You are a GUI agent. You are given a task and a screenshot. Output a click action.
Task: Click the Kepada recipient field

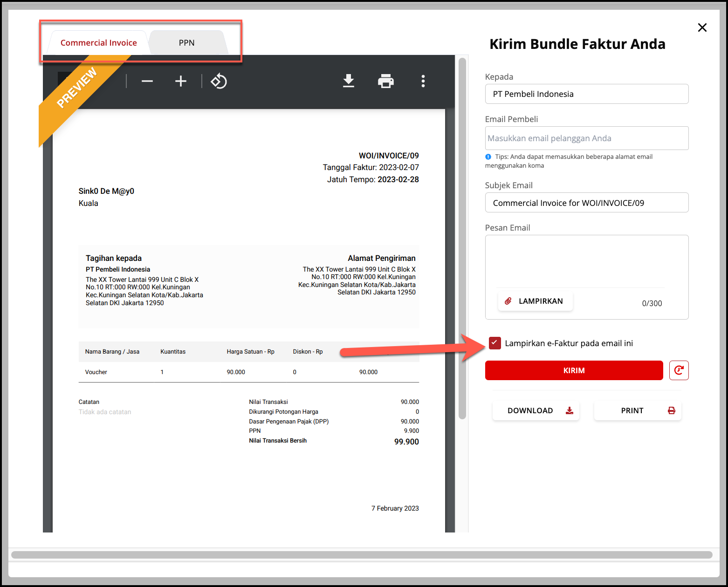(587, 94)
